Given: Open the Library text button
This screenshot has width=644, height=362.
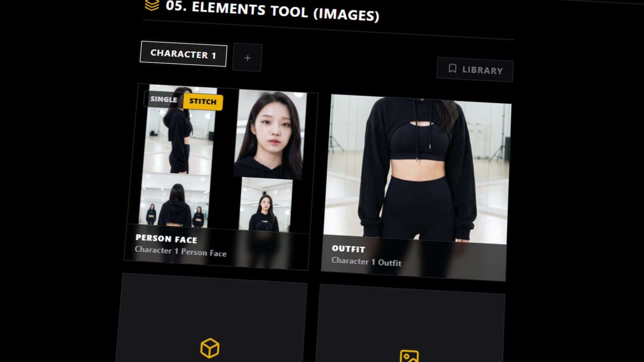Looking at the screenshot, I should pyautogui.click(x=482, y=70).
